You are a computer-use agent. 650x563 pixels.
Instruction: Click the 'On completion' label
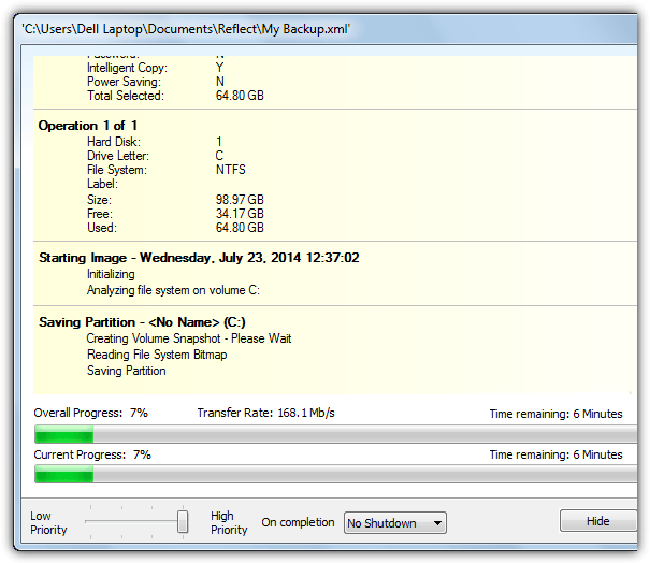298,522
